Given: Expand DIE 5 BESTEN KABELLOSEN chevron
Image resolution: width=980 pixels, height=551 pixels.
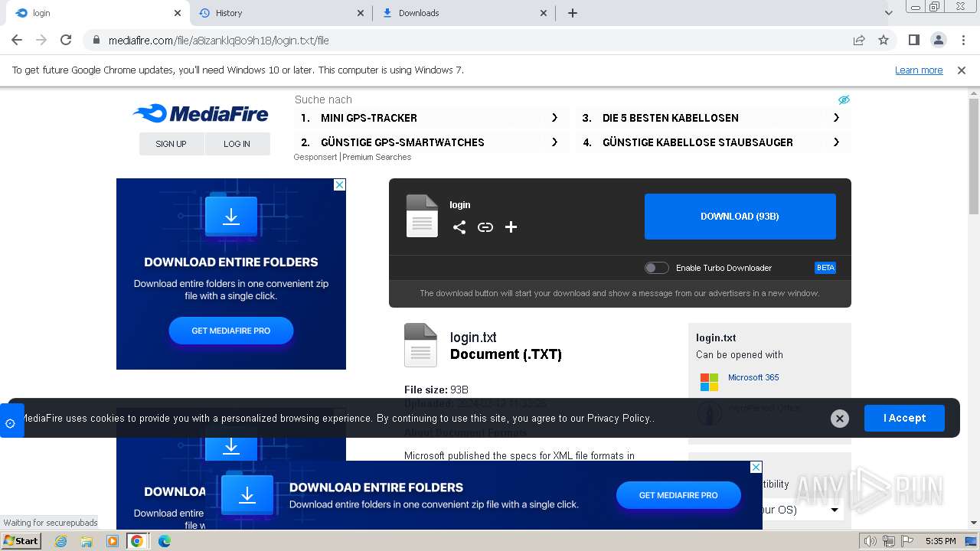Looking at the screenshot, I should 836,118.
